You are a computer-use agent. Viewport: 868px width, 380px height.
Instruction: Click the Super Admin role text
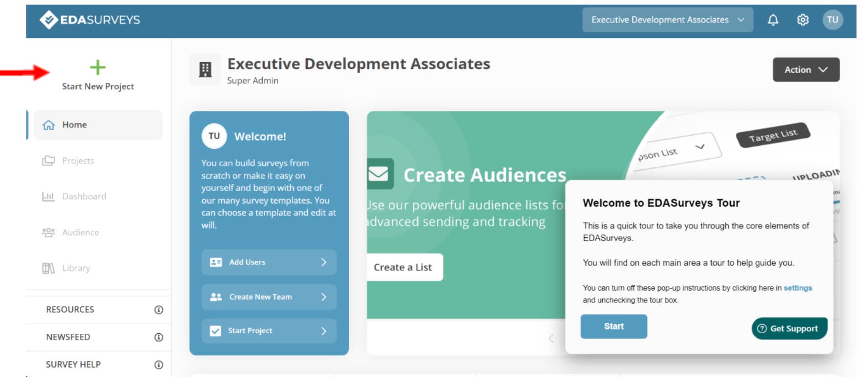pyautogui.click(x=253, y=81)
